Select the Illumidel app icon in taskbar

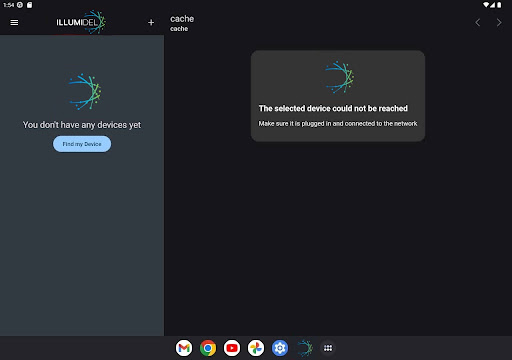305,348
